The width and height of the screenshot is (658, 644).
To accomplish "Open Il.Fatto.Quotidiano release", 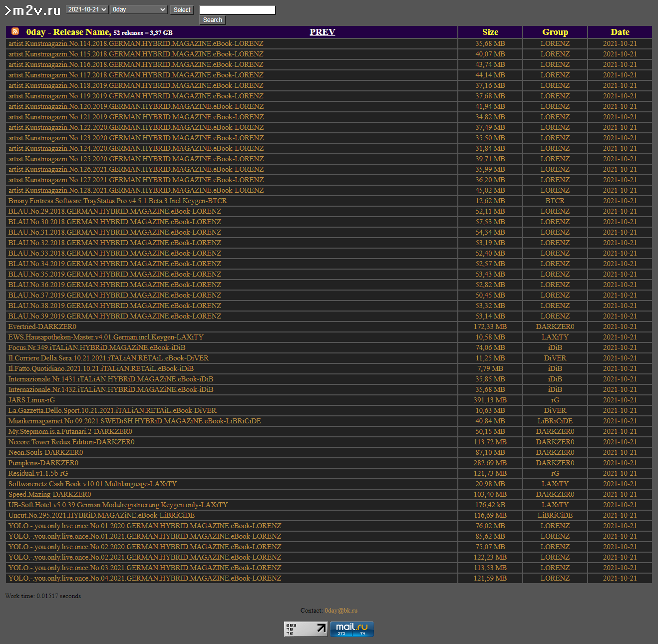I will tap(101, 368).
